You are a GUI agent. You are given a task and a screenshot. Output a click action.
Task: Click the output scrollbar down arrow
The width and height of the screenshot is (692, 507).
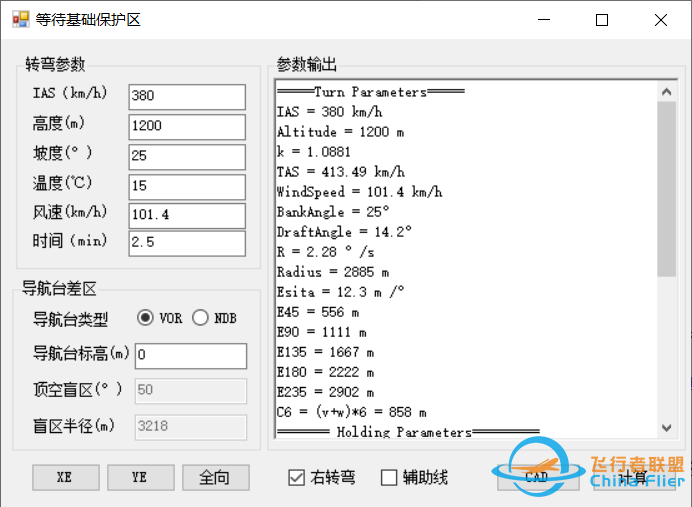tap(666, 428)
